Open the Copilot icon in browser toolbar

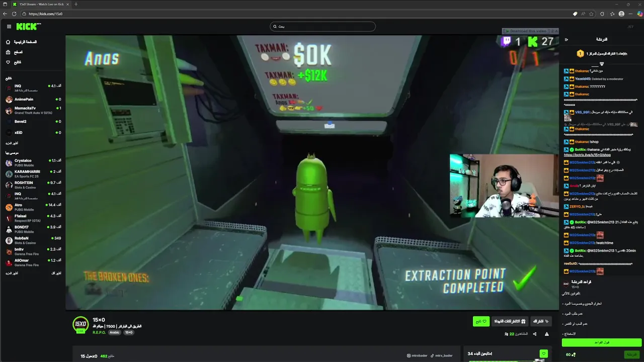pos(639,14)
